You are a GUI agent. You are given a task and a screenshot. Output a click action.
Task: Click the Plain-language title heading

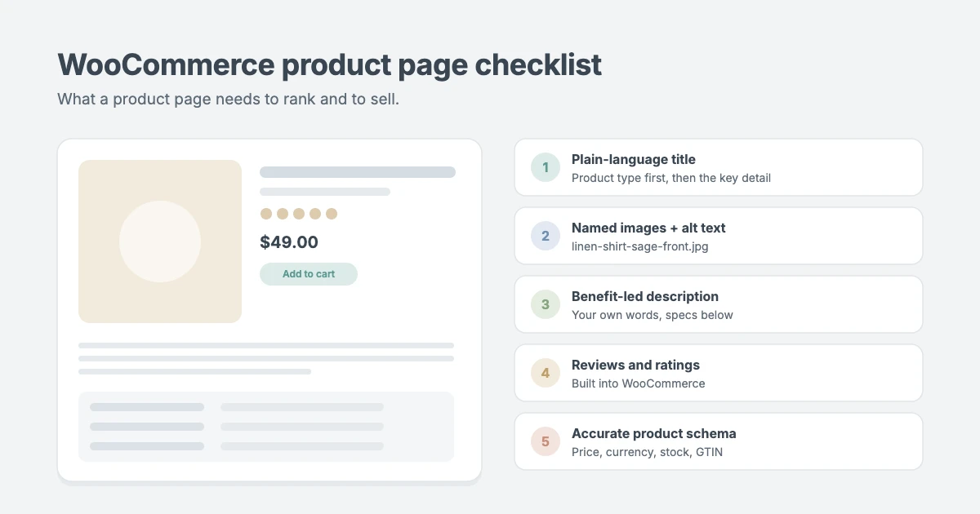[634, 160]
